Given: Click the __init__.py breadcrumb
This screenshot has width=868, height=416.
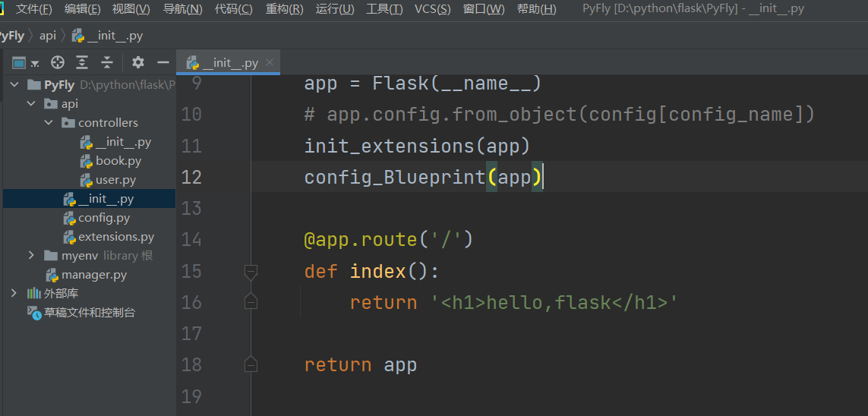Looking at the screenshot, I should (x=108, y=36).
